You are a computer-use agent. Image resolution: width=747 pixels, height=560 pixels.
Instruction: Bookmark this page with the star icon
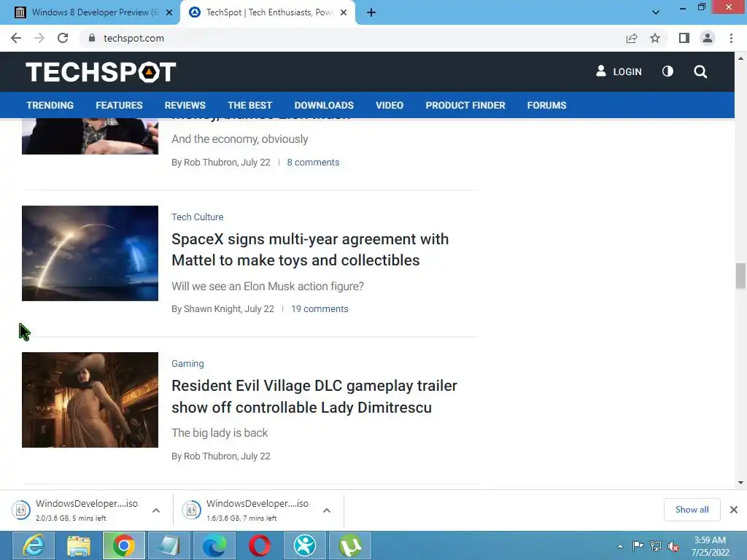coord(655,38)
